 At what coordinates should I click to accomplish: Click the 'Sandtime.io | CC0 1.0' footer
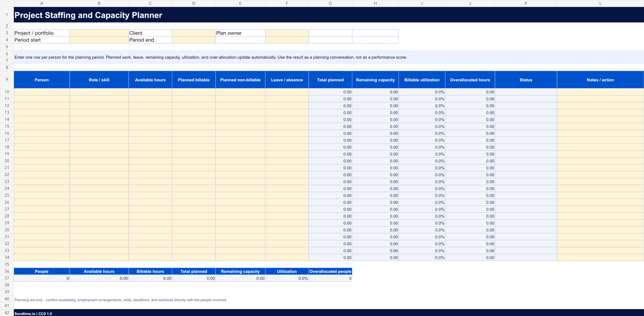click(x=33, y=314)
